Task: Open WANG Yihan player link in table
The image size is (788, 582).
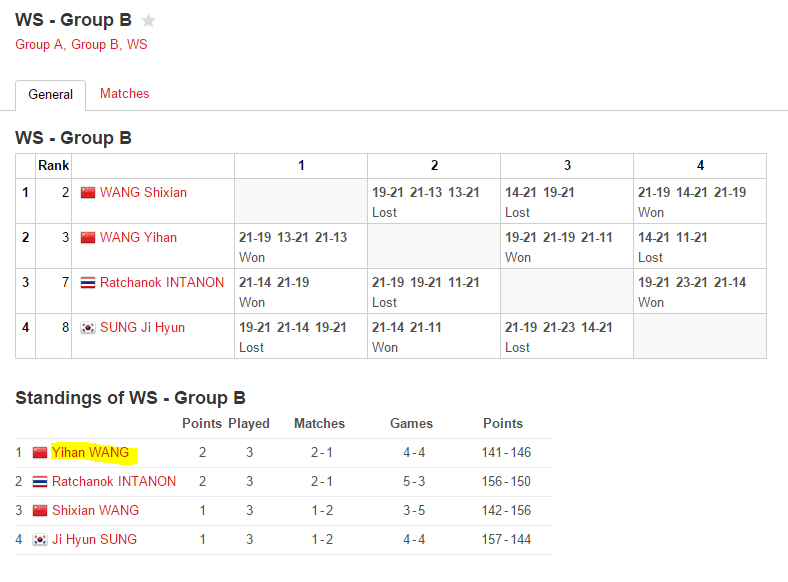Action: [138, 237]
